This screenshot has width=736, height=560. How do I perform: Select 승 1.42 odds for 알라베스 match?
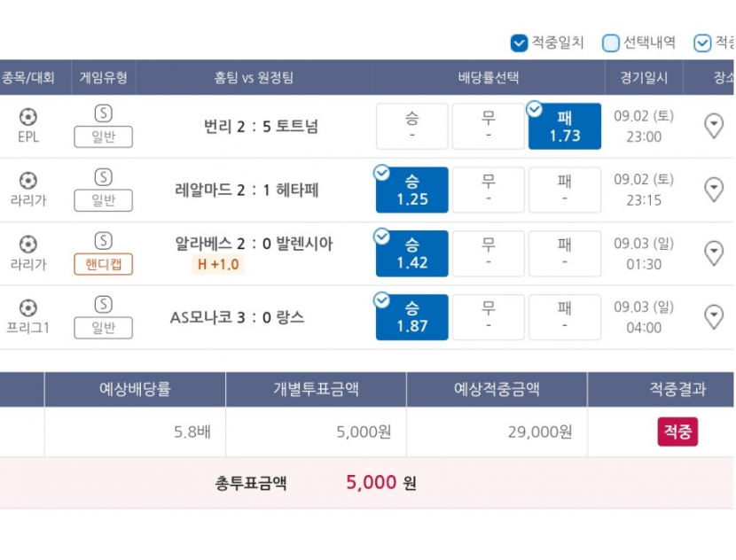tap(412, 253)
